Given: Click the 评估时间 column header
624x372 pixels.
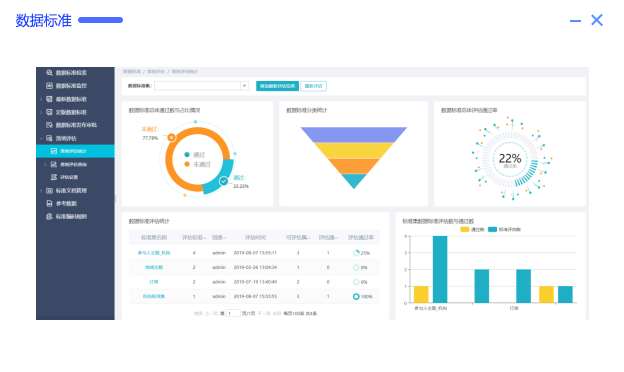Looking at the screenshot, I should coord(255,238).
